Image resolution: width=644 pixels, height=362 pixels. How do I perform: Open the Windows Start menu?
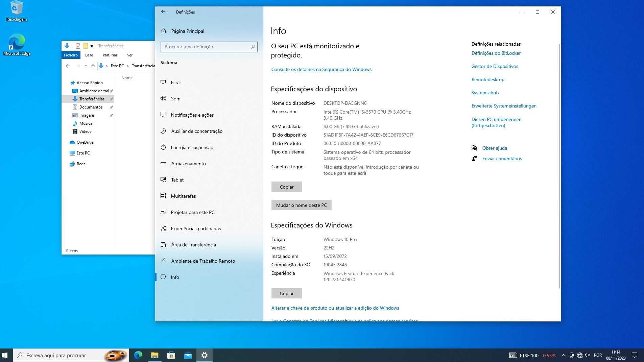coord(5,355)
